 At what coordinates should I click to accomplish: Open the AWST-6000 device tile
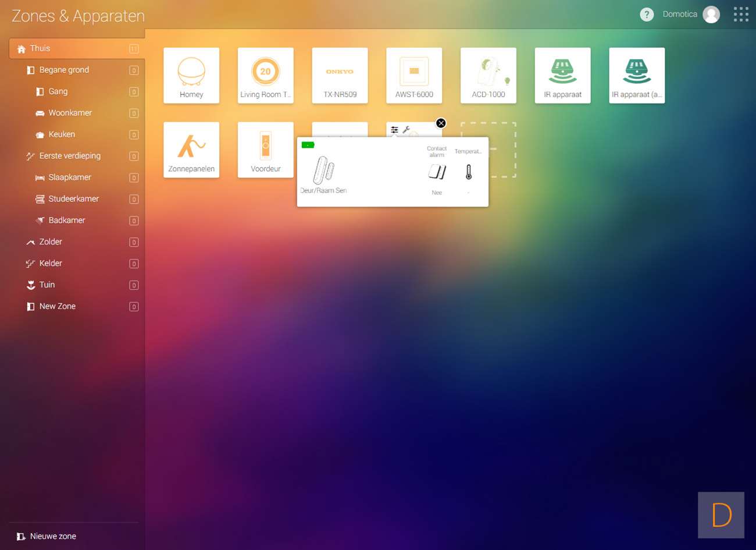click(414, 76)
